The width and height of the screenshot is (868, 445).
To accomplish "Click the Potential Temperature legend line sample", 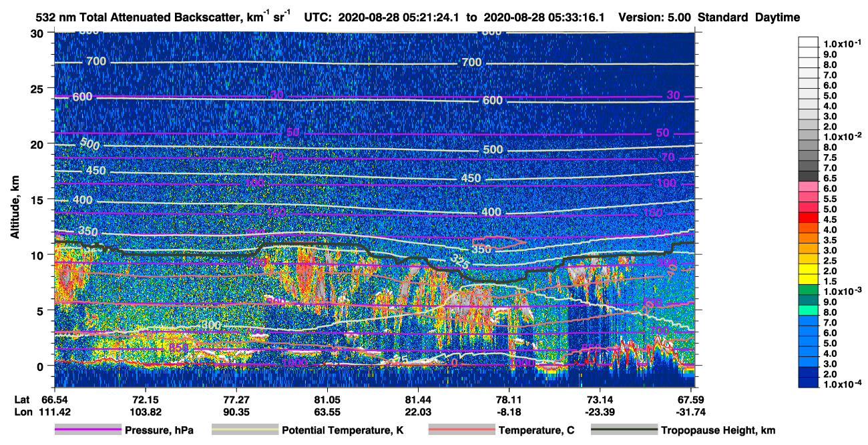I will 244,430.
